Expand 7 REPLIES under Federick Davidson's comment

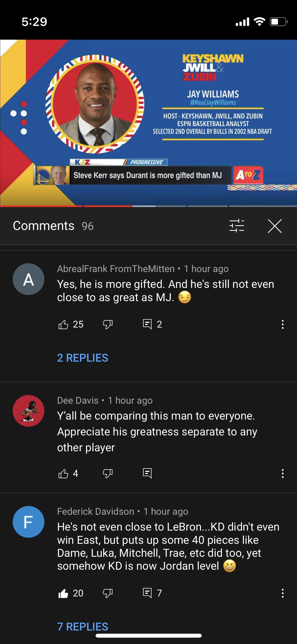click(83, 627)
